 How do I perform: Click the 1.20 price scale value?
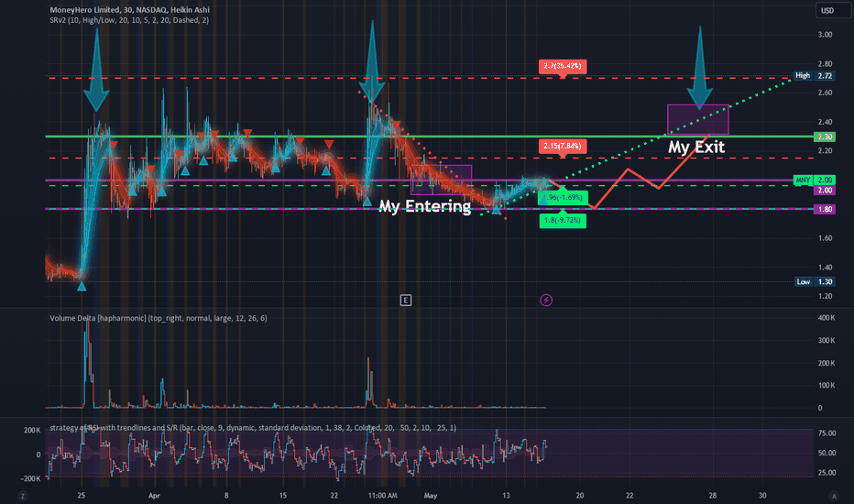click(825, 296)
